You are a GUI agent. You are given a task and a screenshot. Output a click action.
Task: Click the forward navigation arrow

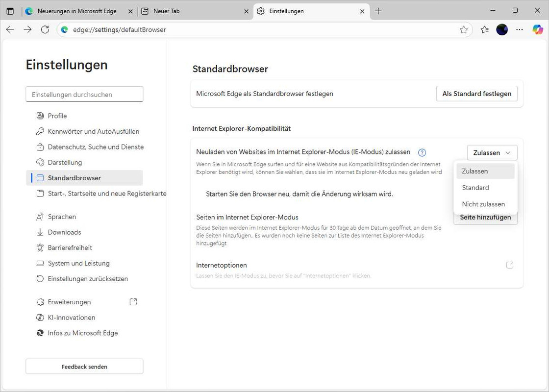click(27, 29)
